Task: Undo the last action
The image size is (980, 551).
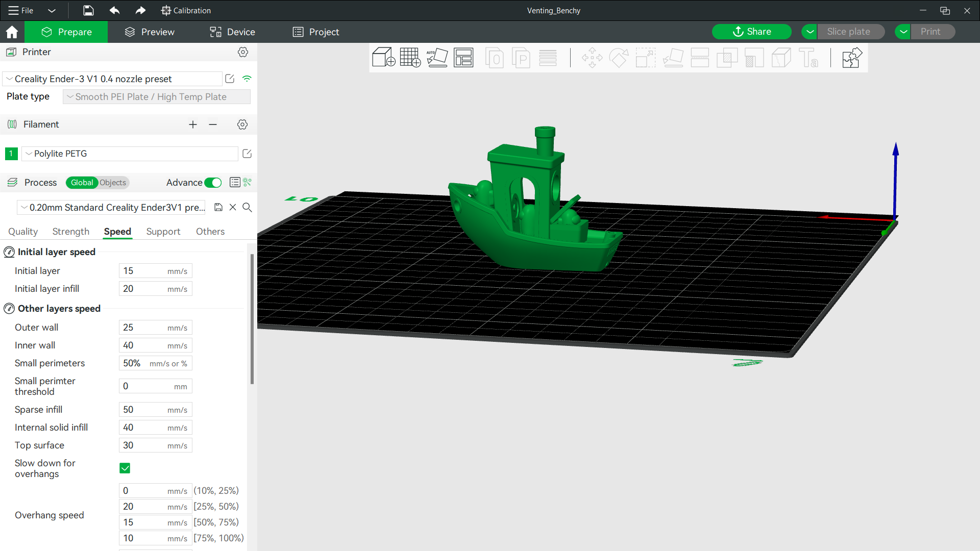Action: coord(114,10)
